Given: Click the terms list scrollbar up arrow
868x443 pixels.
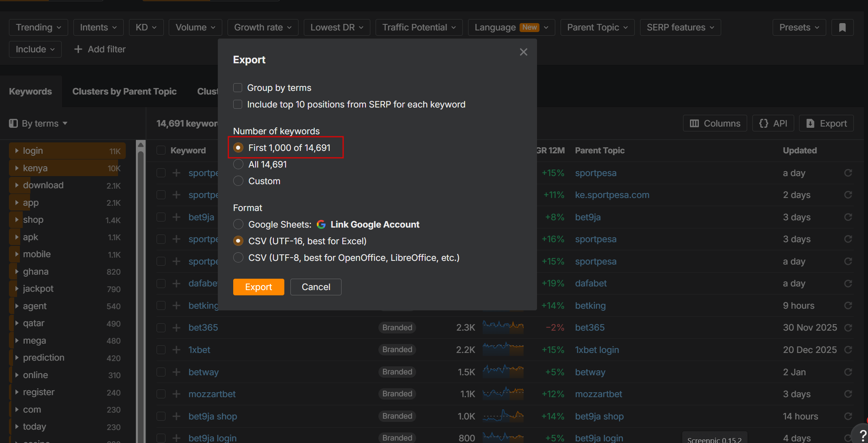Looking at the screenshot, I should click(141, 144).
